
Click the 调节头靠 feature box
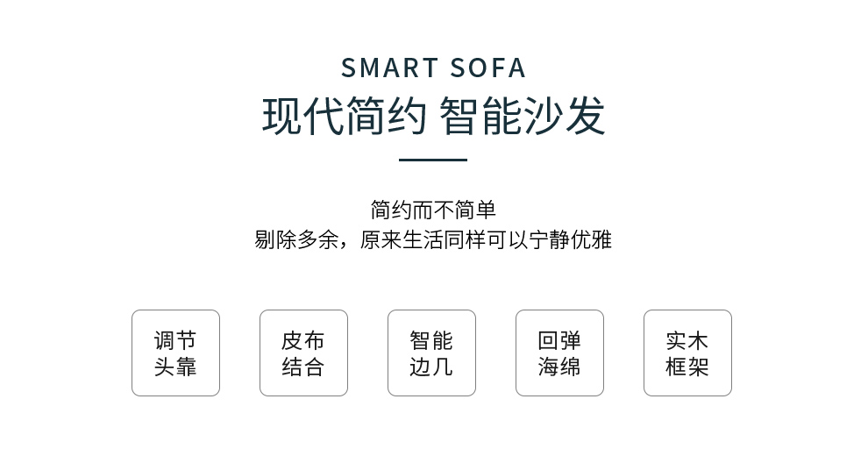[175, 353]
